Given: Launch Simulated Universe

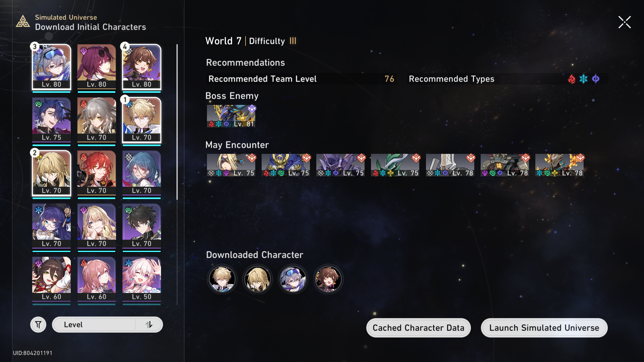Looking at the screenshot, I should pyautogui.click(x=544, y=328).
